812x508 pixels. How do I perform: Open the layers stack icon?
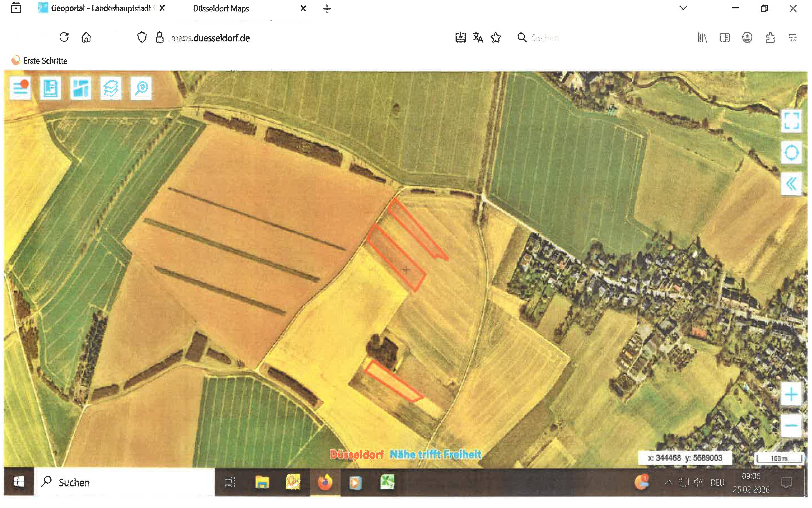click(111, 88)
